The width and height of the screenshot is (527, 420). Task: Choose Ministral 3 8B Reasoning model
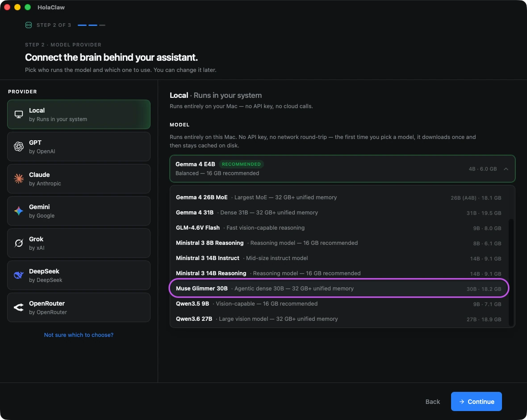click(x=339, y=243)
